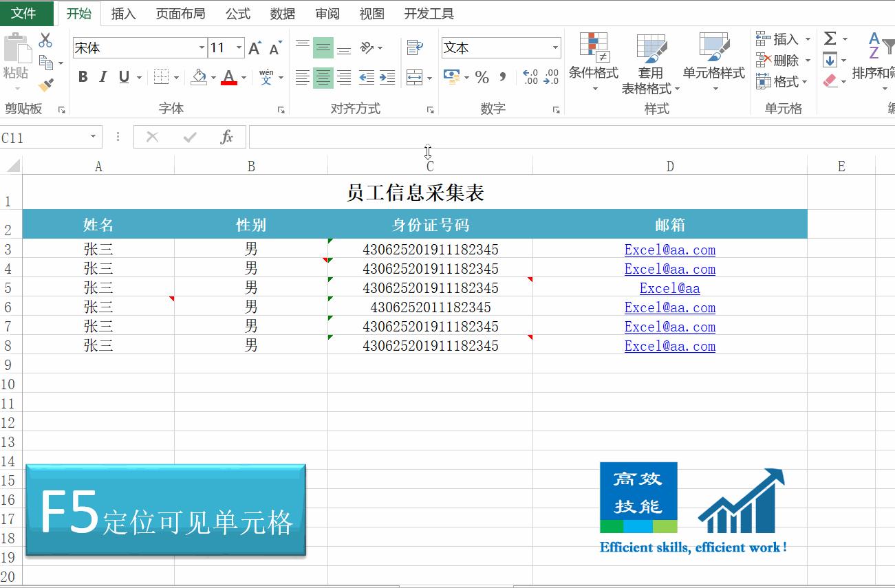Pick a fill color from the paint bucket
Image resolution: width=895 pixels, height=588 pixels.
tap(197, 77)
